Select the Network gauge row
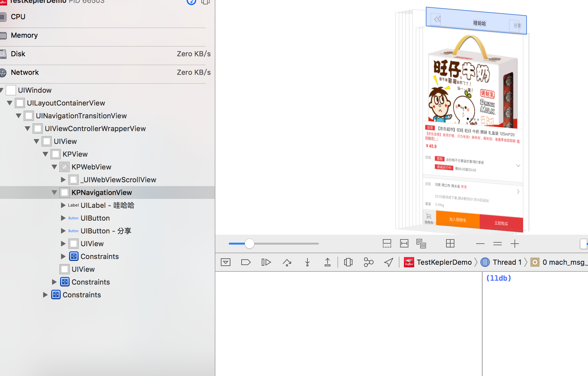The width and height of the screenshot is (588, 376). [x=105, y=72]
